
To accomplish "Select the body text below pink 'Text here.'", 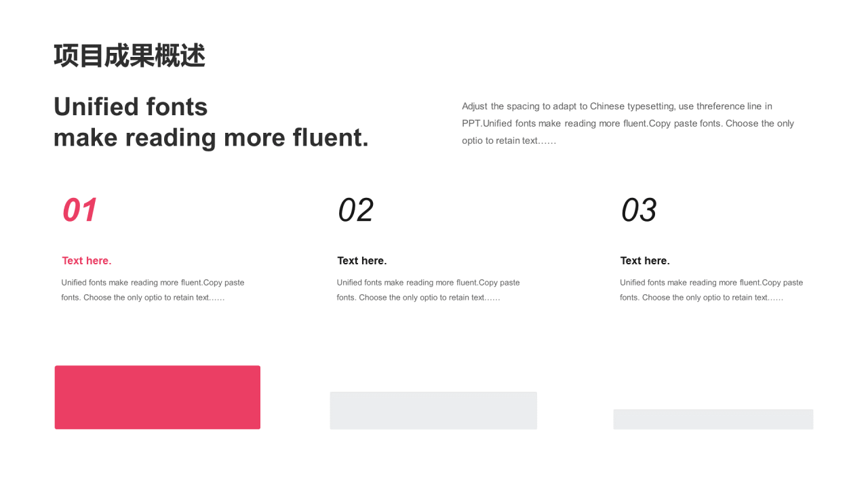I will [x=153, y=290].
